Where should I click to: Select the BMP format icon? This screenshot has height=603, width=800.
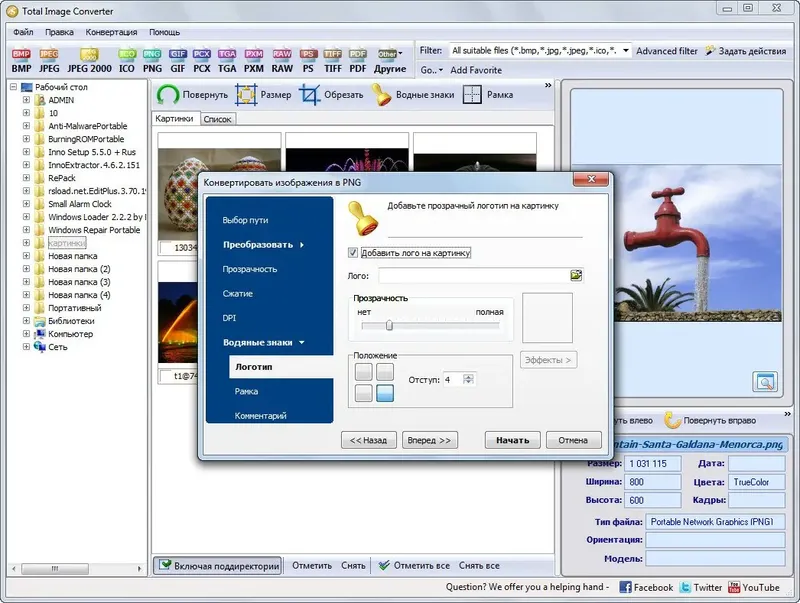21,54
